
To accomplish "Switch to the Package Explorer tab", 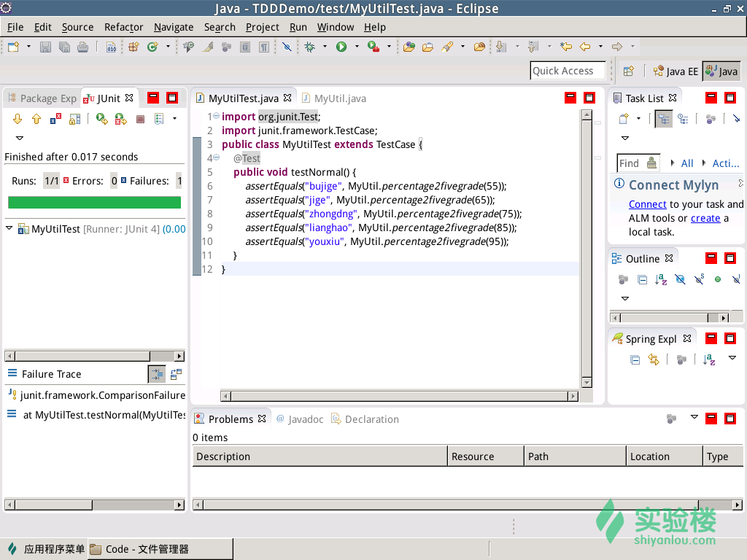I will pyautogui.click(x=42, y=98).
